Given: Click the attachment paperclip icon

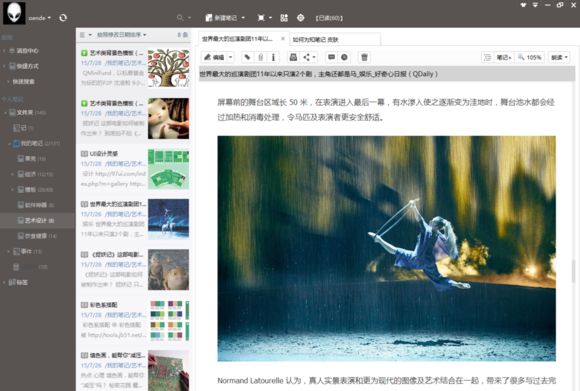Looking at the screenshot, I should click(260, 57).
